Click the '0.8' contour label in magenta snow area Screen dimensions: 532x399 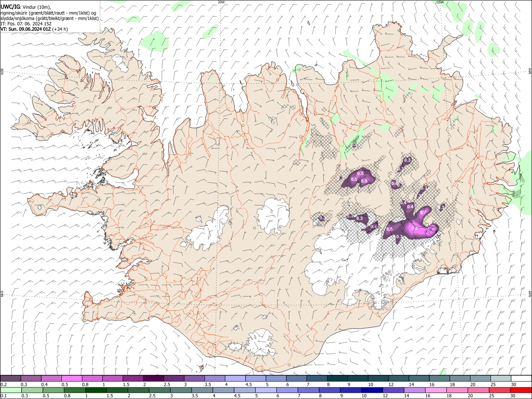(x=414, y=228)
